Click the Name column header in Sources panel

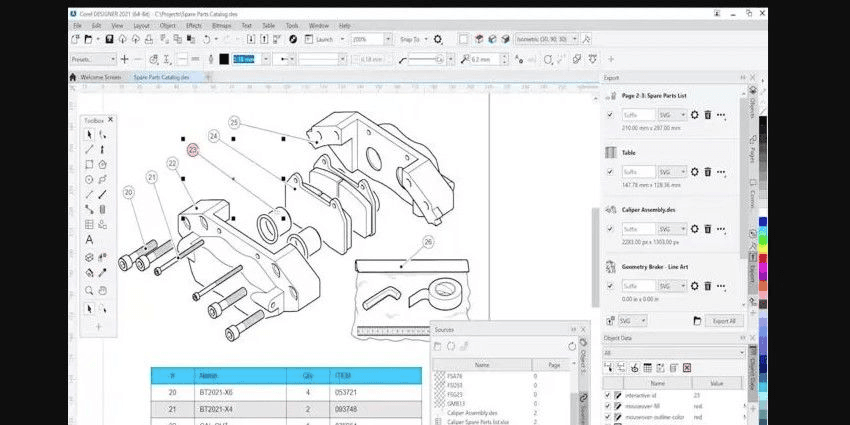pyautogui.click(x=482, y=365)
